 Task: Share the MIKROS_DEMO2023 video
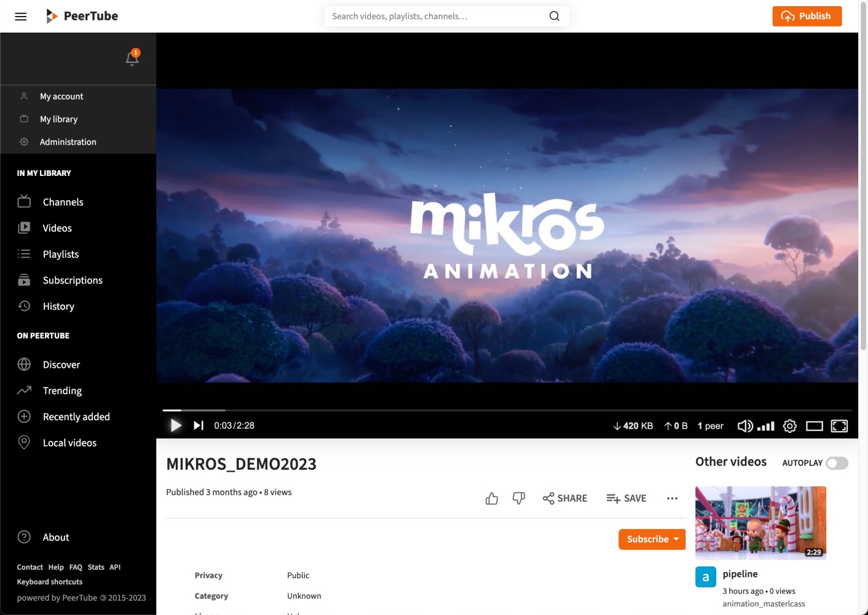click(x=565, y=498)
